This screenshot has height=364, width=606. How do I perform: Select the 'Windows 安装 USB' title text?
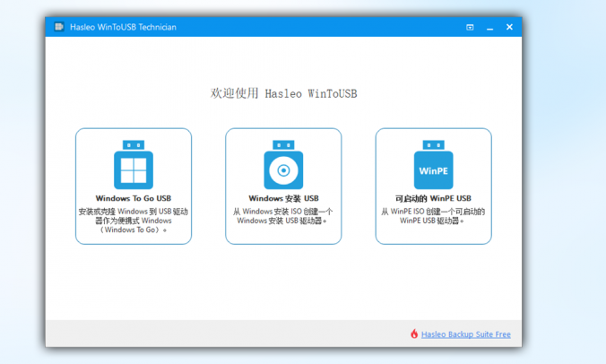(283, 198)
